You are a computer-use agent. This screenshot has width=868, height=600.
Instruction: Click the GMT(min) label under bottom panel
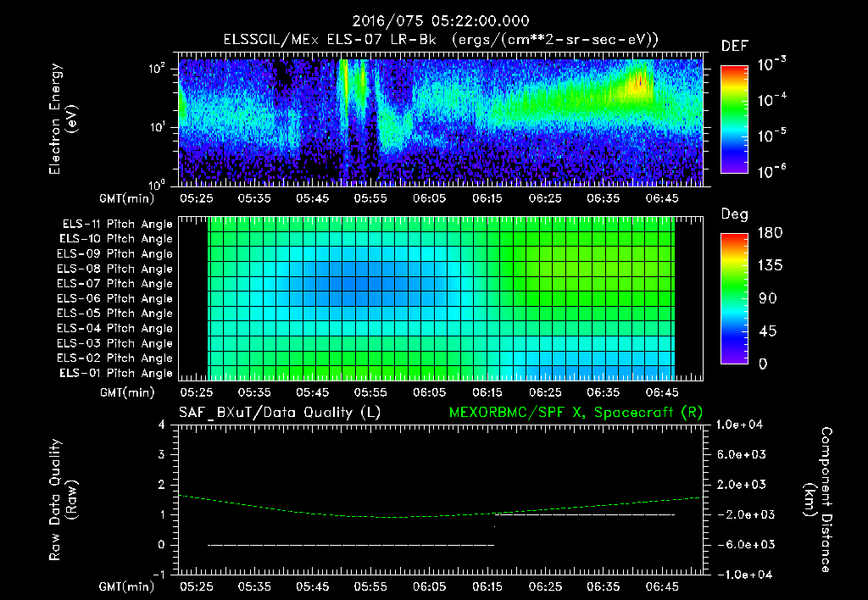126,586
